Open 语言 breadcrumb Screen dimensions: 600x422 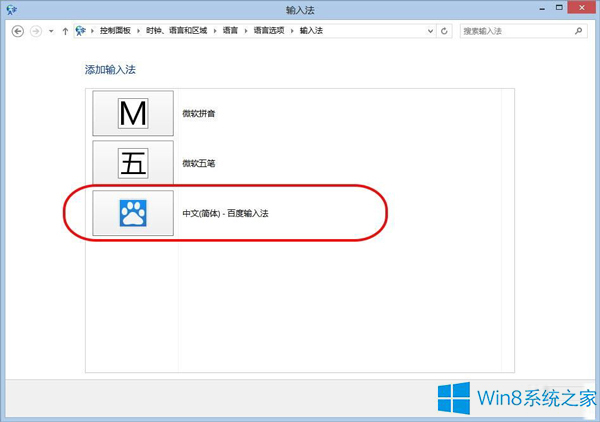230,31
